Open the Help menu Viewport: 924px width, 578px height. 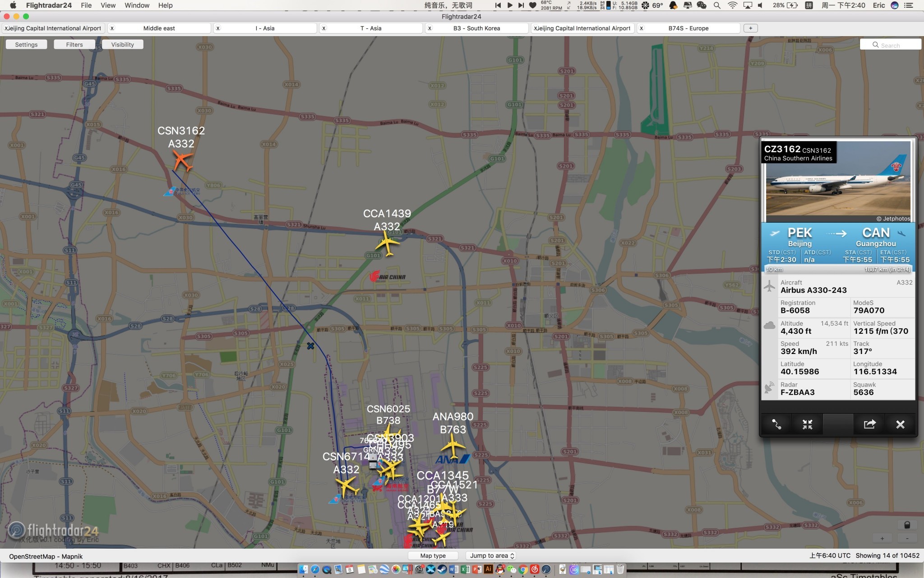165,5
